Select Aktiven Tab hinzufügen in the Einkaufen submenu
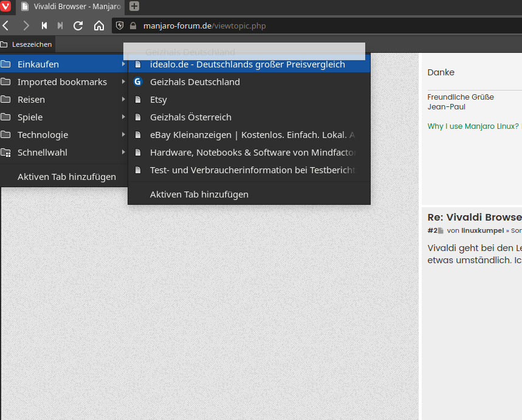Viewport: 522px width, 420px height. pos(249,195)
